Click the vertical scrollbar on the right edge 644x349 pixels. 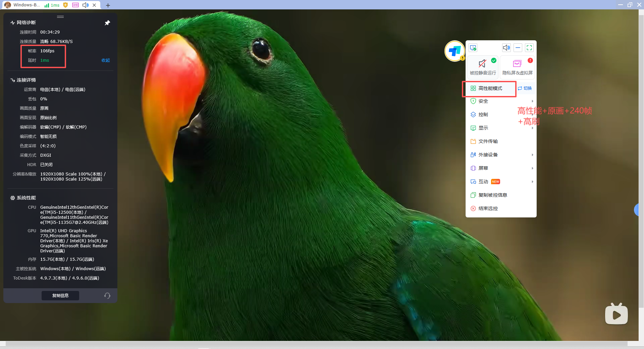[x=641, y=161]
